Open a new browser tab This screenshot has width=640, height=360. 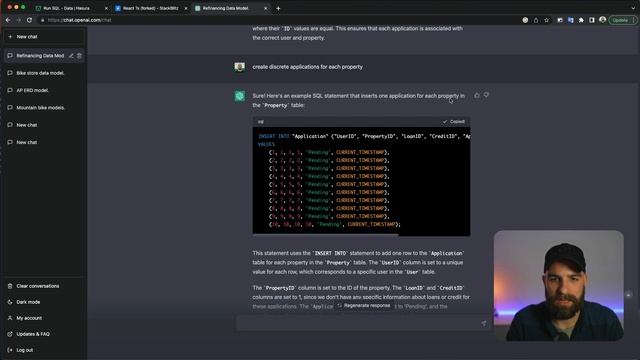click(278, 8)
